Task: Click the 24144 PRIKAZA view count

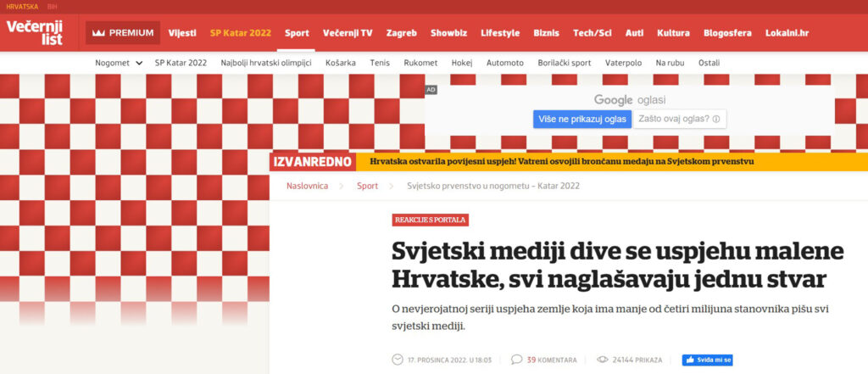Action: [637, 360]
